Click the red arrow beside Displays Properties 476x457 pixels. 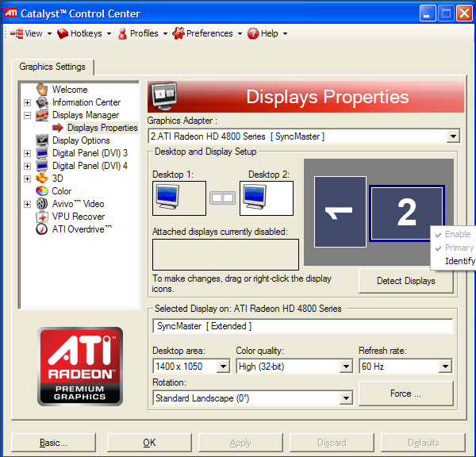58,128
